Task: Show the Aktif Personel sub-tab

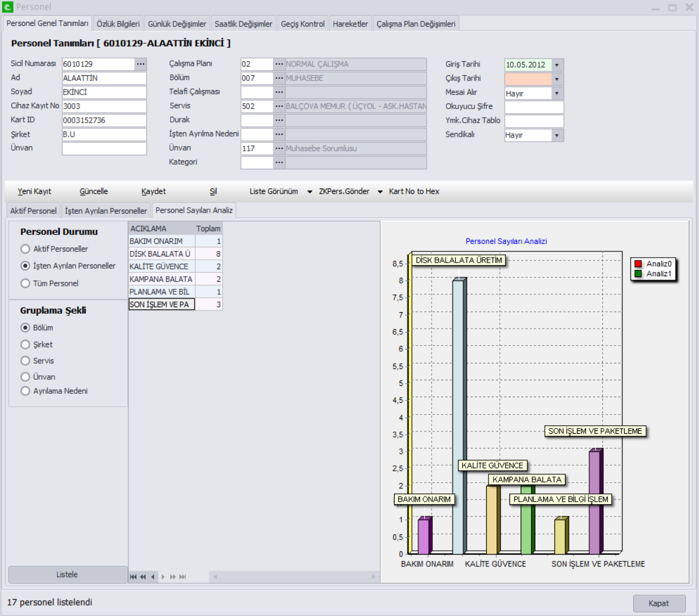Action: click(33, 211)
